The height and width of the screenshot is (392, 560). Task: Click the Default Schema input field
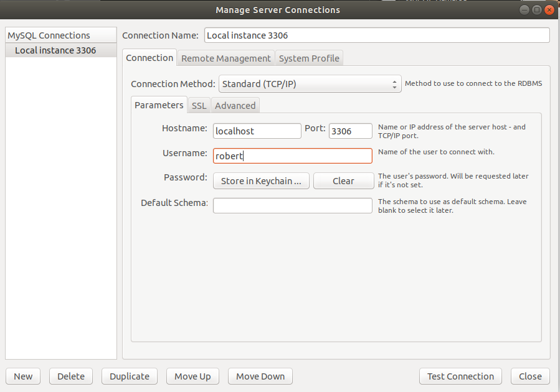coord(293,206)
